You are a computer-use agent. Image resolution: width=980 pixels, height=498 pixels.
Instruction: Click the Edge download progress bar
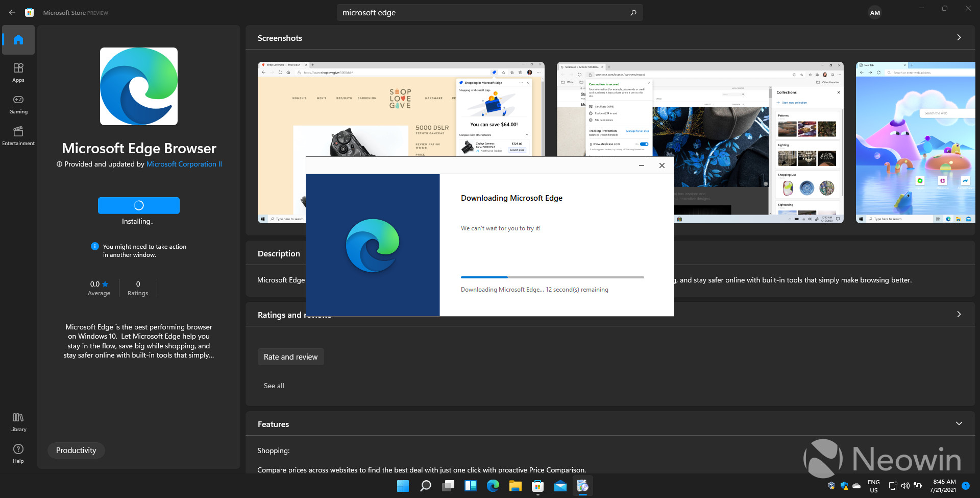point(552,277)
